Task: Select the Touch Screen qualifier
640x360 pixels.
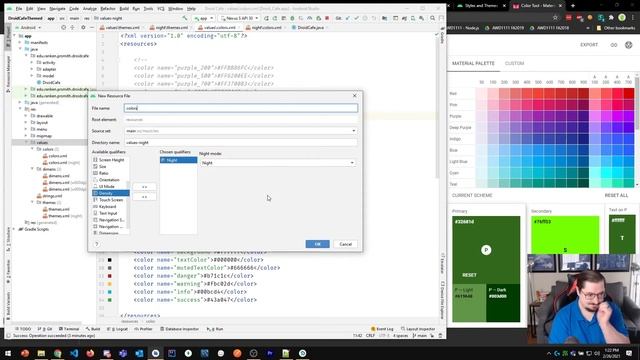Action: [x=111, y=200]
